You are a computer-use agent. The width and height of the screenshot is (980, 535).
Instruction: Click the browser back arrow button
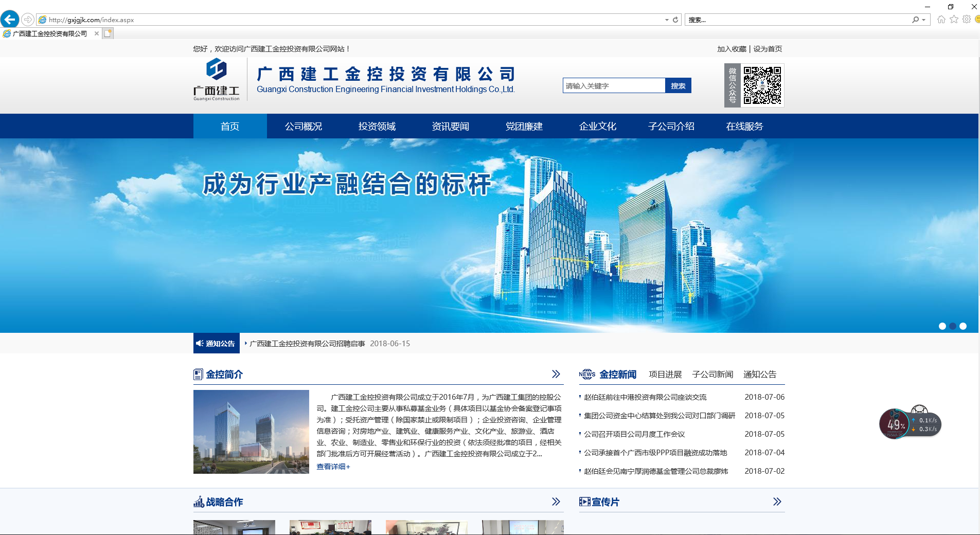10,20
